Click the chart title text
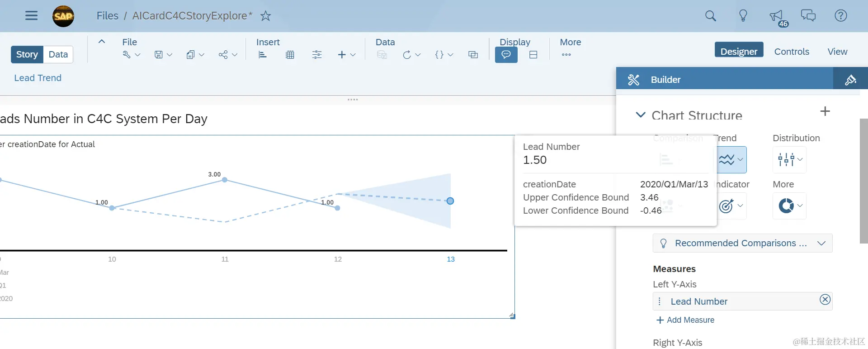The height and width of the screenshot is (349, 868). pyautogui.click(x=104, y=119)
